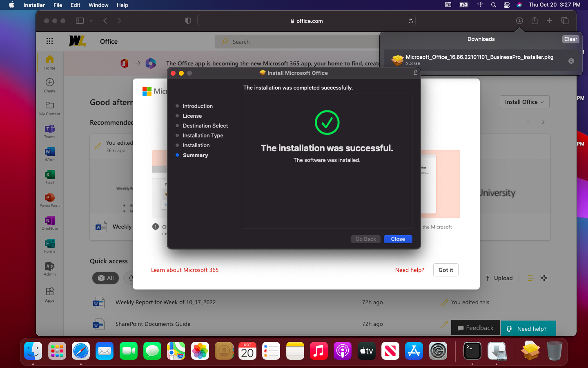
Task: Show next recommended documents with chevron
Action: pos(543,122)
